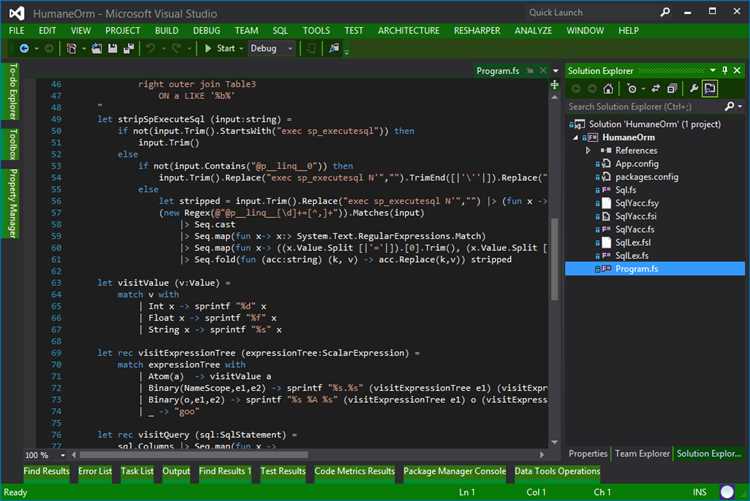750x501 pixels.
Task: Close the Program.fs editor tab
Action: 543,71
